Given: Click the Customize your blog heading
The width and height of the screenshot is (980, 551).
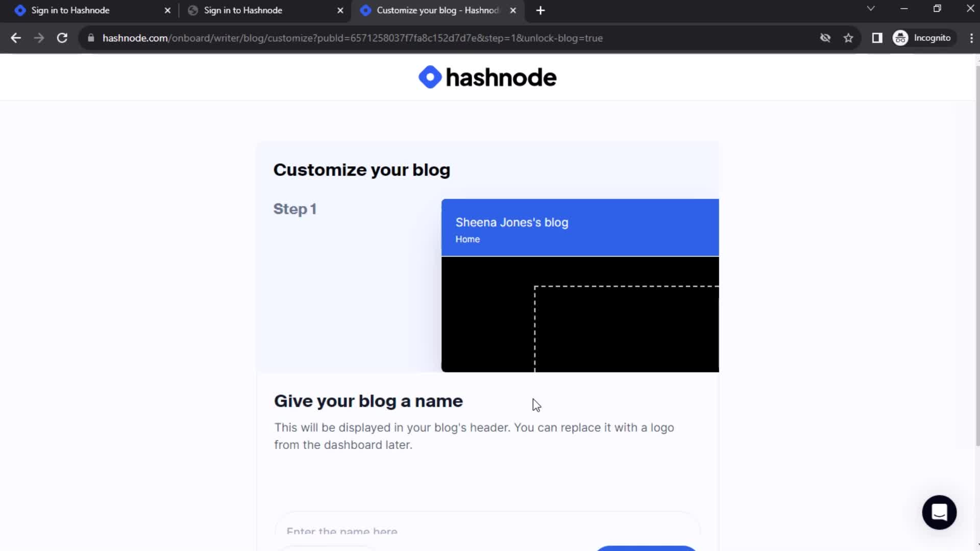Looking at the screenshot, I should (x=362, y=170).
